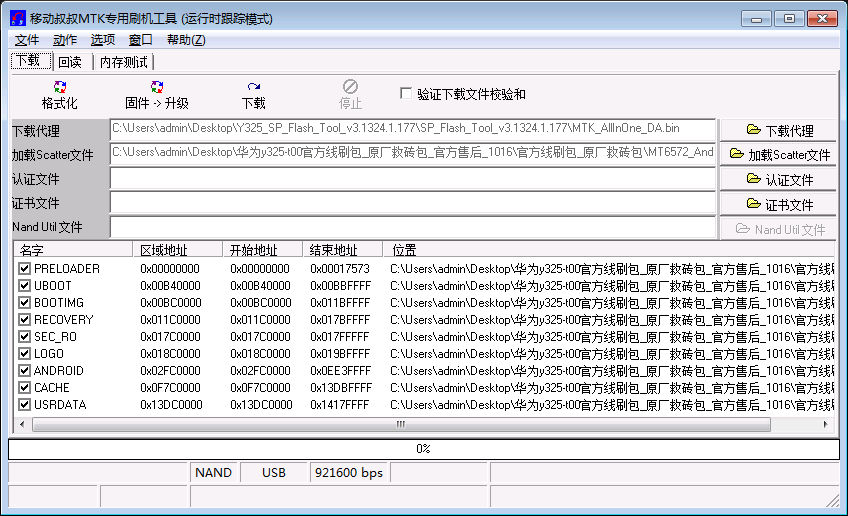
Task: Click the Location (位置) column header
Action: (608, 250)
